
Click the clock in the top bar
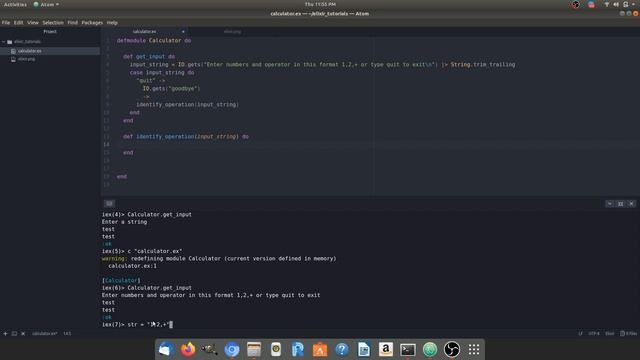click(x=320, y=4)
